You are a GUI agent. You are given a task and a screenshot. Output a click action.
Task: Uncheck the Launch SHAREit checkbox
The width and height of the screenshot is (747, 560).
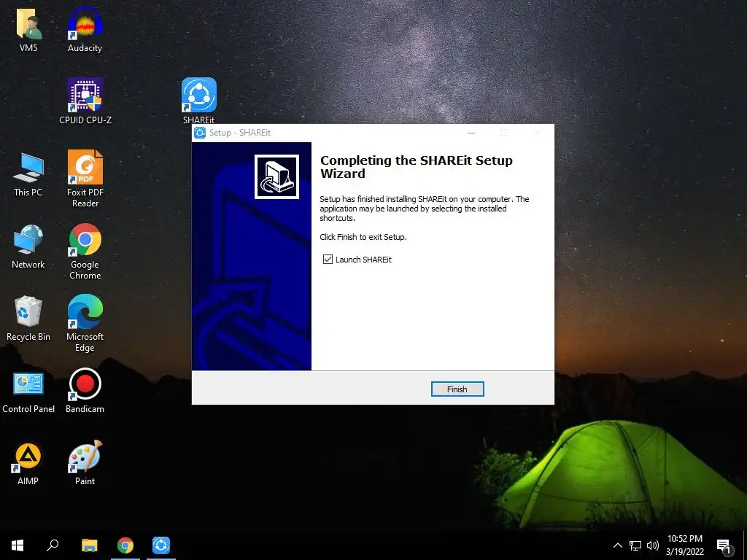click(328, 260)
